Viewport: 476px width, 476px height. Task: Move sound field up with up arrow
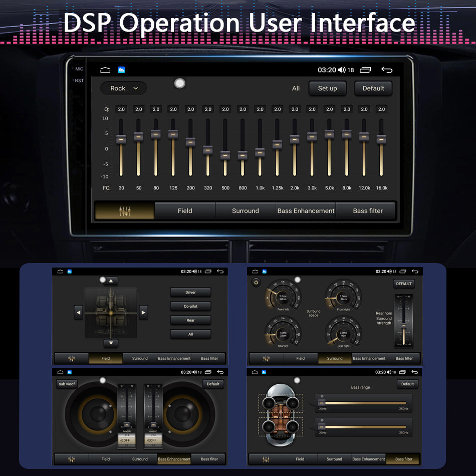coord(111,281)
